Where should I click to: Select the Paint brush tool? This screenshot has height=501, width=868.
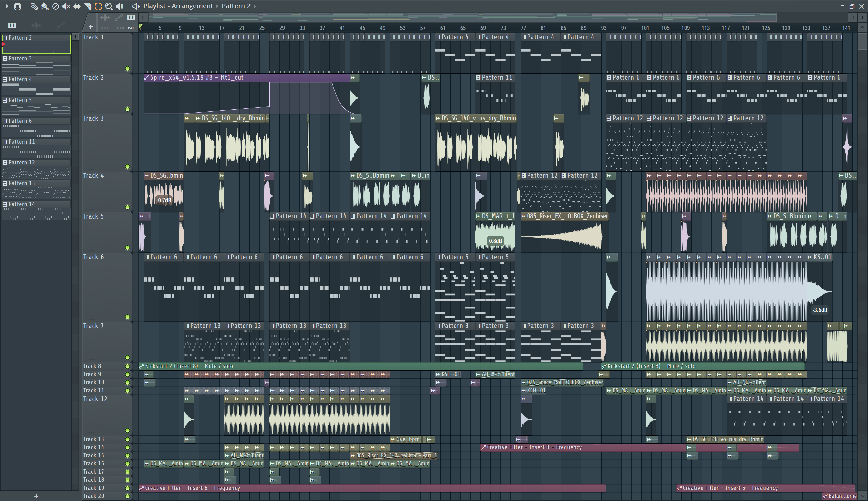(x=45, y=6)
